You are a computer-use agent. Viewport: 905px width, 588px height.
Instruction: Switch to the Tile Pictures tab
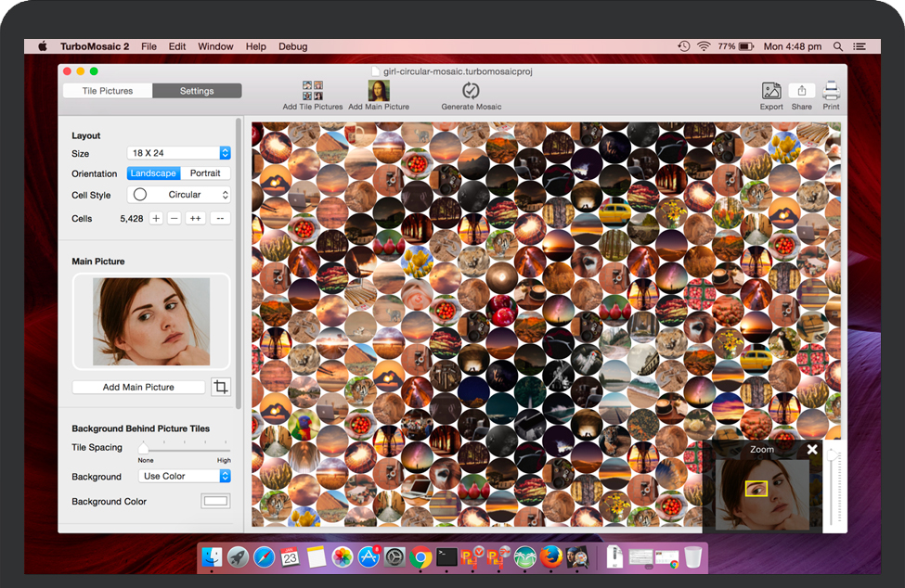(x=108, y=91)
